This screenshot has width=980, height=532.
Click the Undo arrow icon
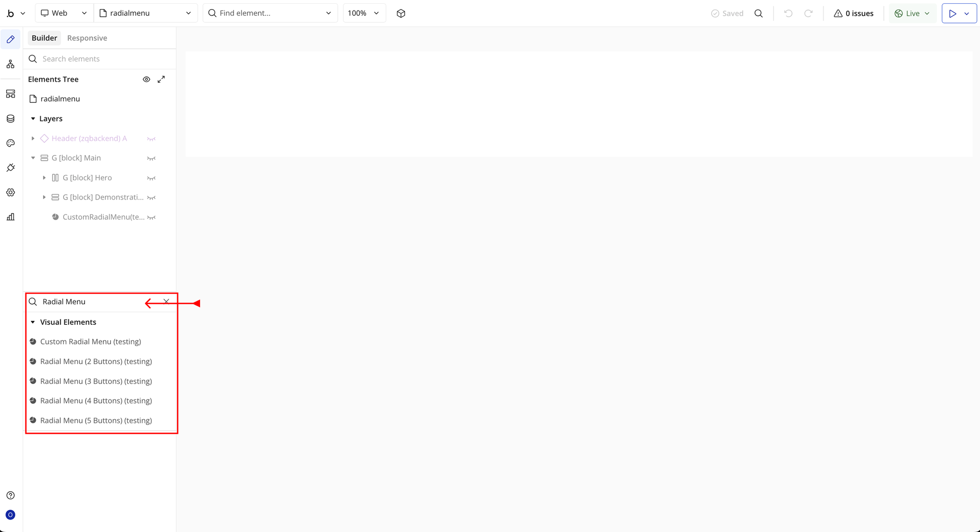click(788, 13)
